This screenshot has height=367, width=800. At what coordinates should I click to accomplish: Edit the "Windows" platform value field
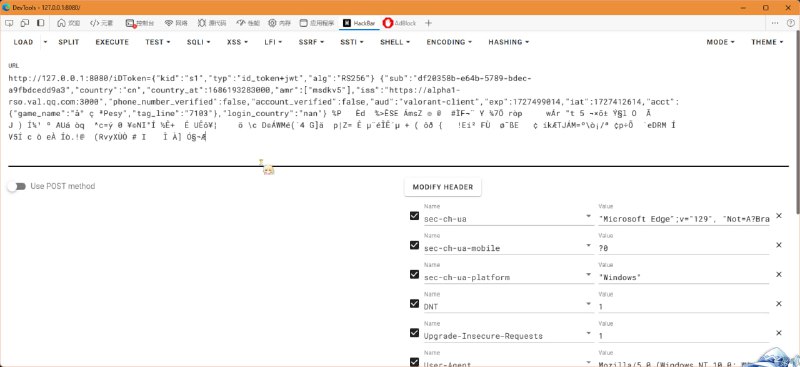point(684,277)
